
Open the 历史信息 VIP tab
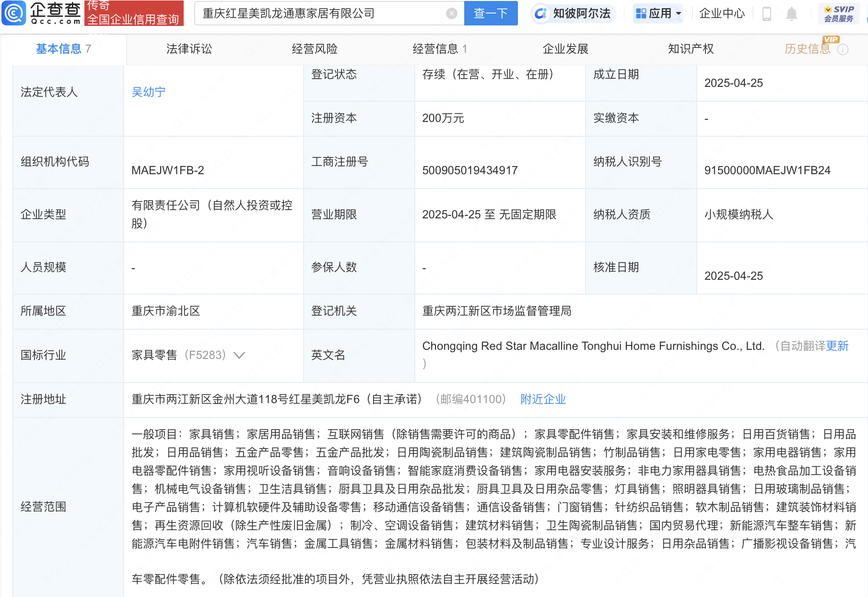[808, 49]
